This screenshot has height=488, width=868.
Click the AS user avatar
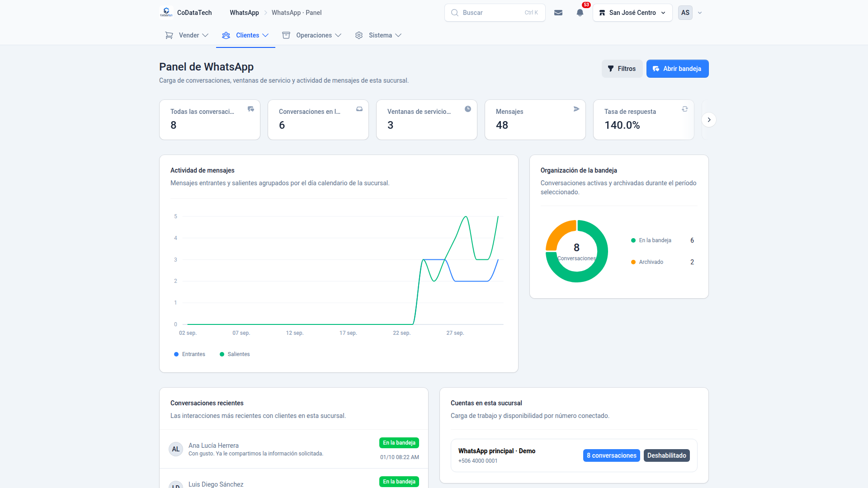[x=685, y=13]
